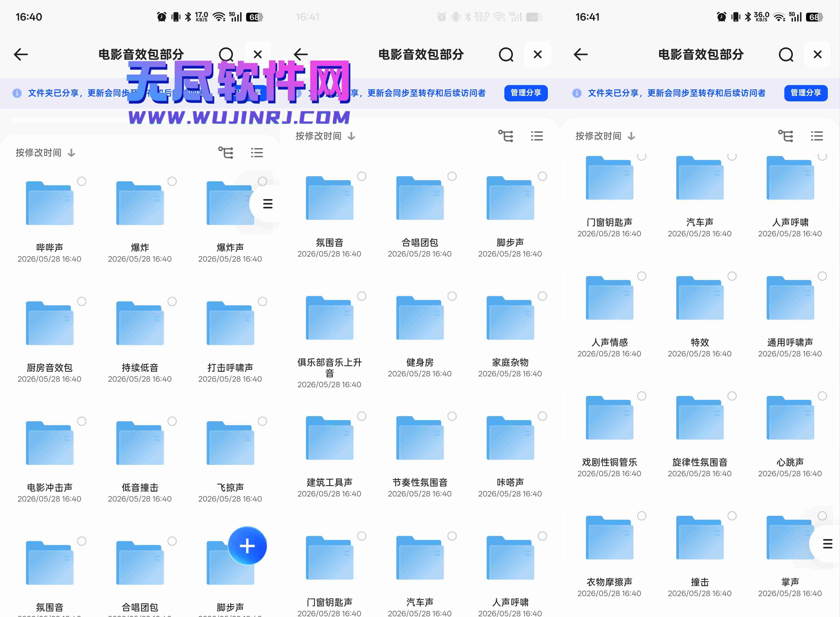Image resolution: width=840 pixels, height=617 pixels.
Task: Open the 撞击 folder icon
Action: pos(700,538)
